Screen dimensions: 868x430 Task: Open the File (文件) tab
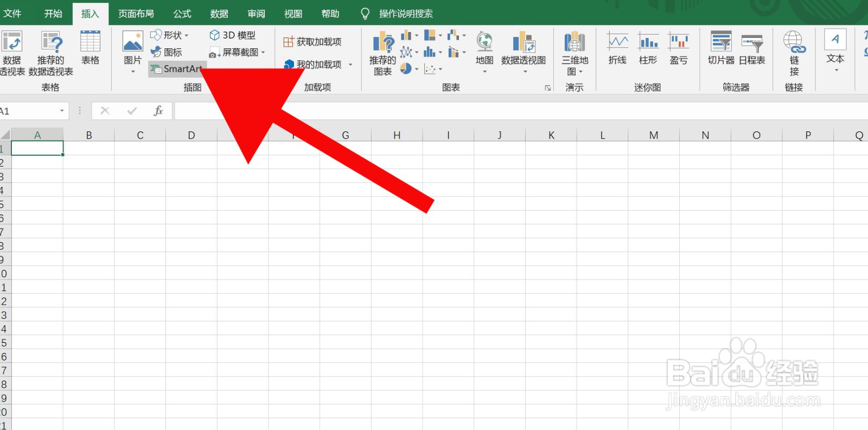12,14
